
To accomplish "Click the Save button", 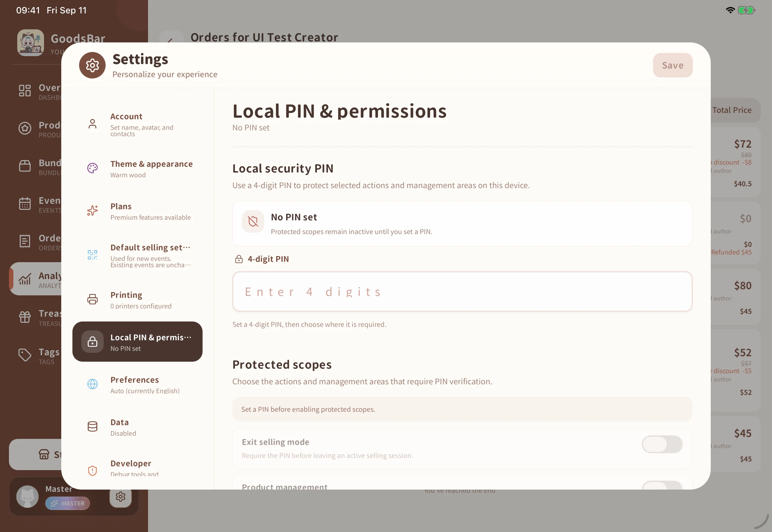I will [x=673, y=65].
